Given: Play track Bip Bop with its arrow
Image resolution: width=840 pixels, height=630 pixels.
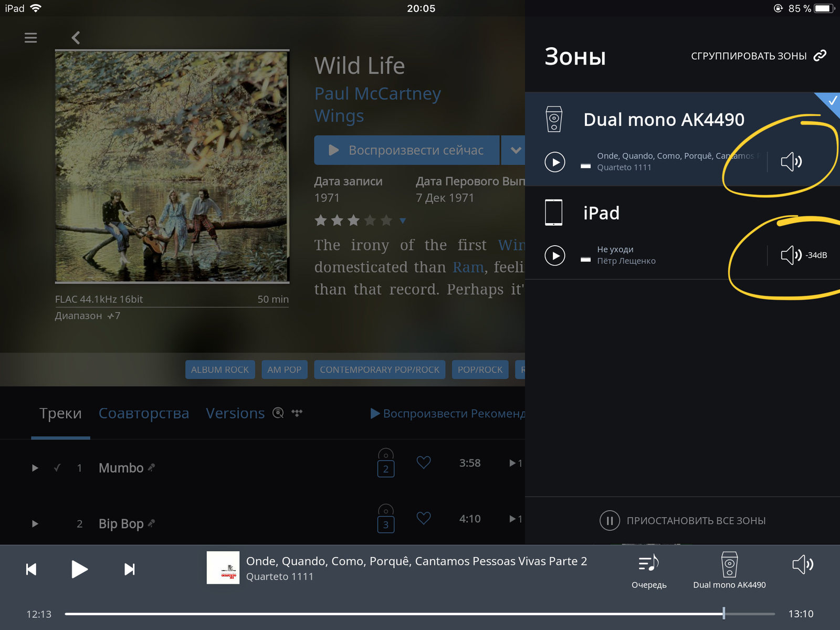Looking at the screenshot, I should click(x=35, y=523).
